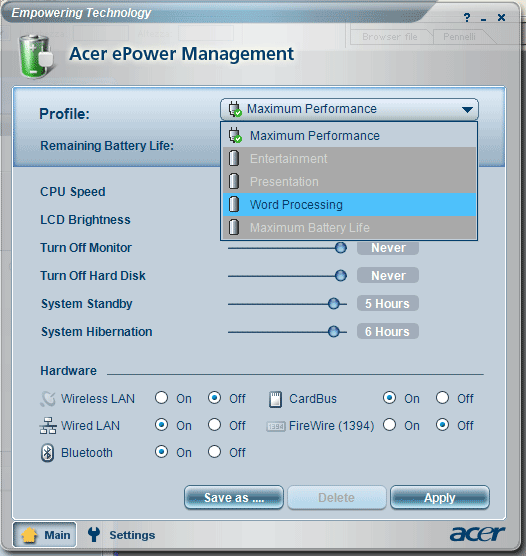Viewport: 526px width, 556px height.
Task: Click the plug icon beside Maximum Performance list entry
Action: pos(235,135)
